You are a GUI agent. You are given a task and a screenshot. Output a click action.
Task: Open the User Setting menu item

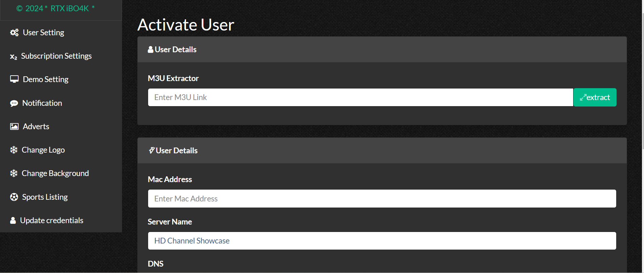pos(43,33)
